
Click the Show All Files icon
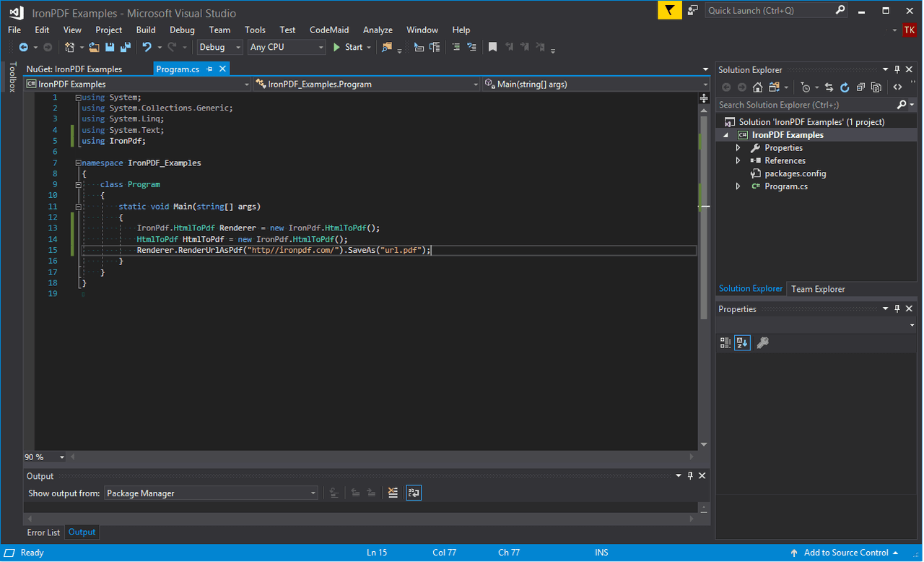pyautogui.click(x=876, y=87)
